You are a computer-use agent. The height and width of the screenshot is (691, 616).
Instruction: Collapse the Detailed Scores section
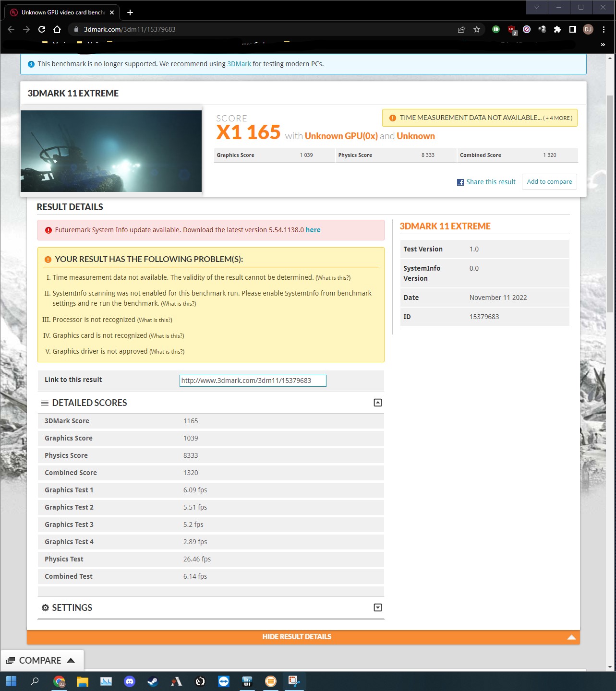[x=378, y=403]
